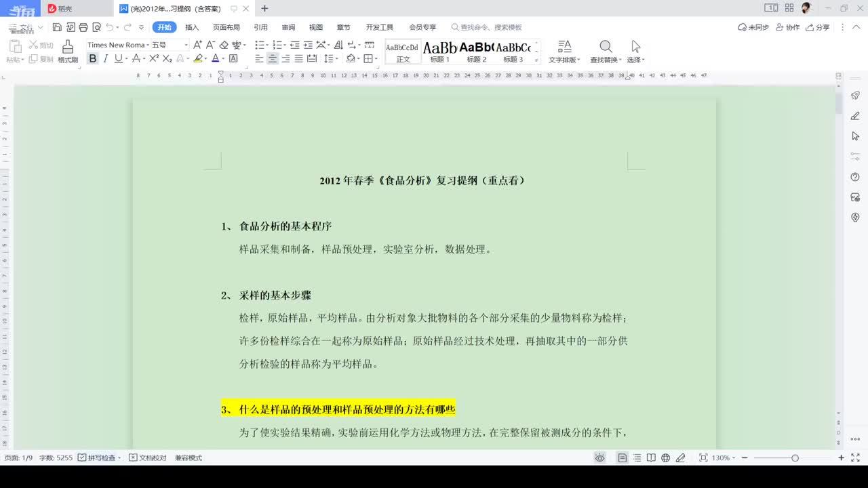The image size is (868, 488).
Task: Toggle underline formatting
Action: pos(118,59)
